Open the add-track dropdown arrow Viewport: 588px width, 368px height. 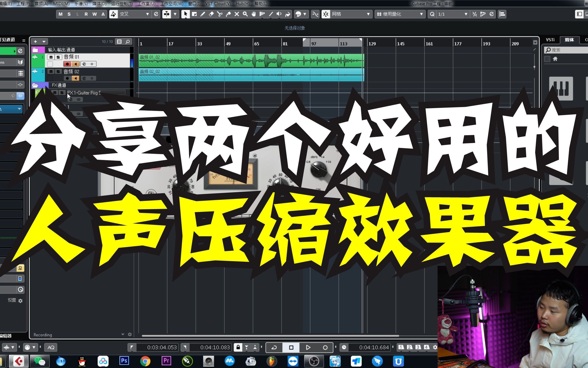click(44, 42)
